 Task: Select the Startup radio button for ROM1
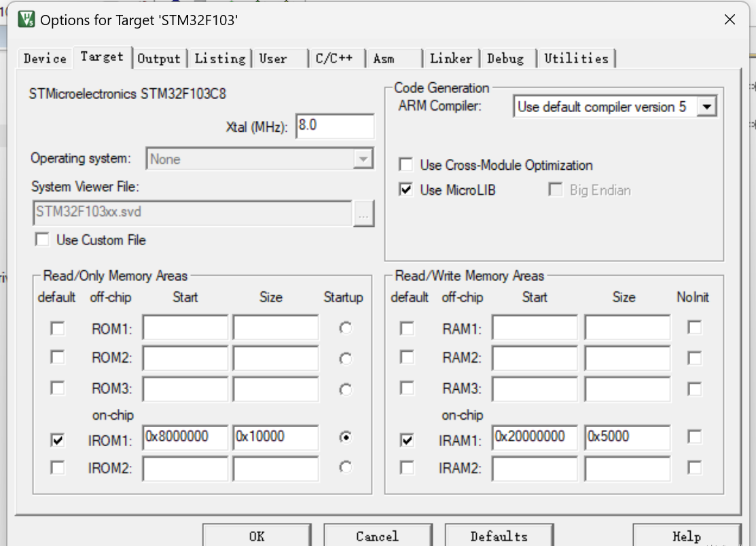pos(345,327)
